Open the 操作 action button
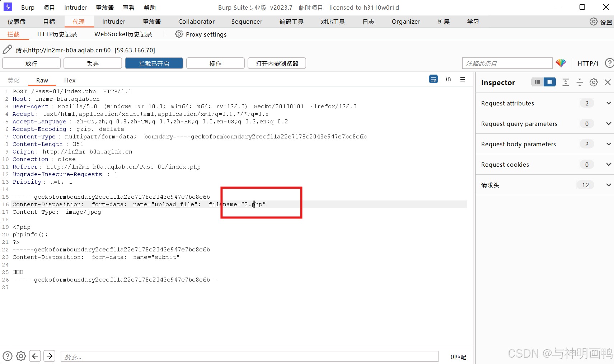The width and height of the screenshot is (614, 364). click(215, 63)
